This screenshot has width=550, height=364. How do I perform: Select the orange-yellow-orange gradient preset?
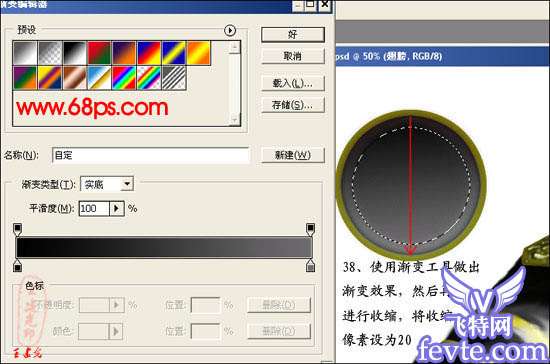click(x=199, y=53)
